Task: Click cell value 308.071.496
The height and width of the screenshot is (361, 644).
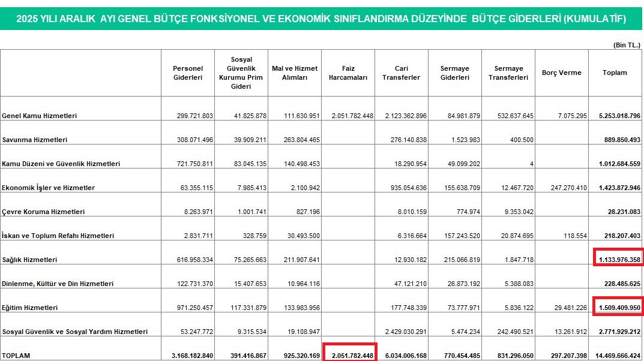Action: (195, 140)
